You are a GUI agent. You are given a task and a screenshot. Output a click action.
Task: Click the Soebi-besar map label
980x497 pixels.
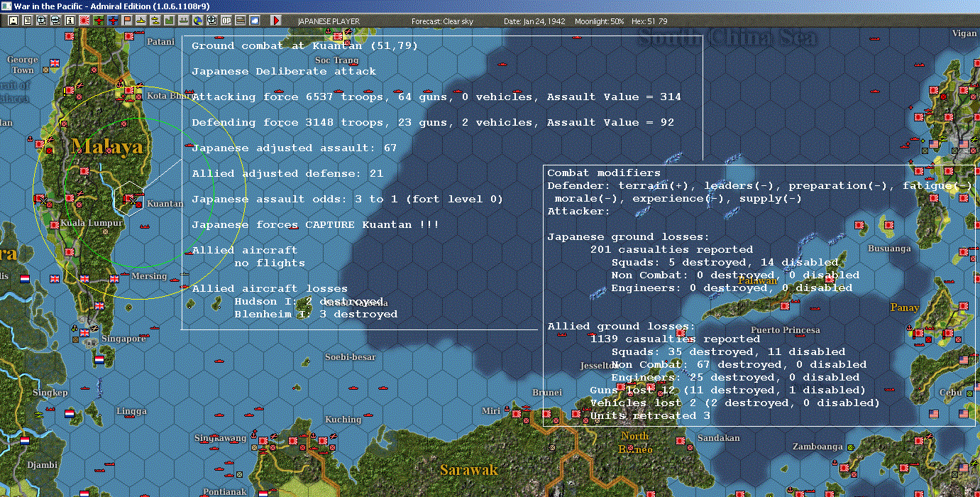pyautogui.click(x=351, y=356)
